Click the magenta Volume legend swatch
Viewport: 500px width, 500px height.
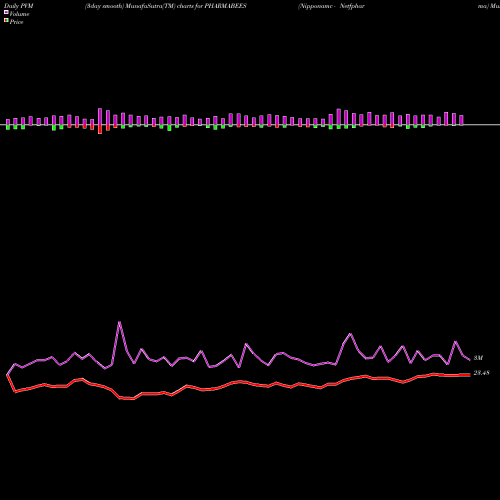6,12
